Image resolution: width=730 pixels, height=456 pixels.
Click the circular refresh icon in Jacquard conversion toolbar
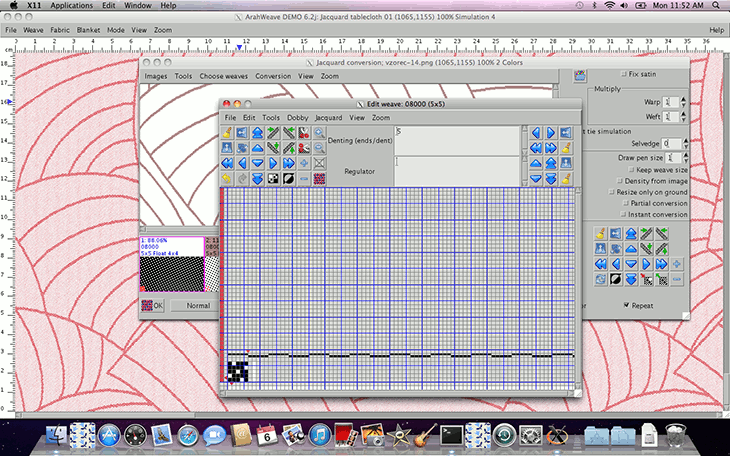tap(601, 279)
